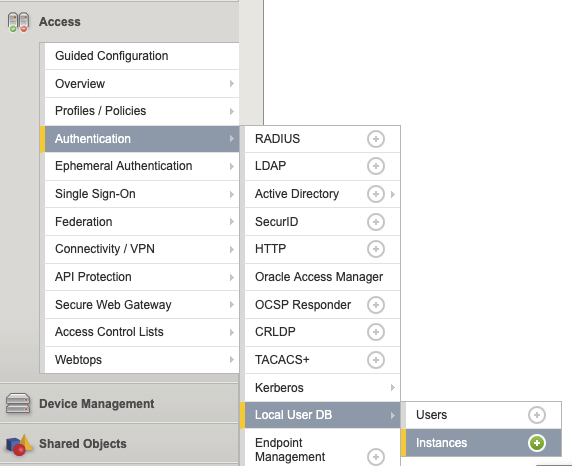Image resolution: width=572 pixels, height=466 pixels.
Task: Open the Instances submenu entry
Action: pos(481,443)
